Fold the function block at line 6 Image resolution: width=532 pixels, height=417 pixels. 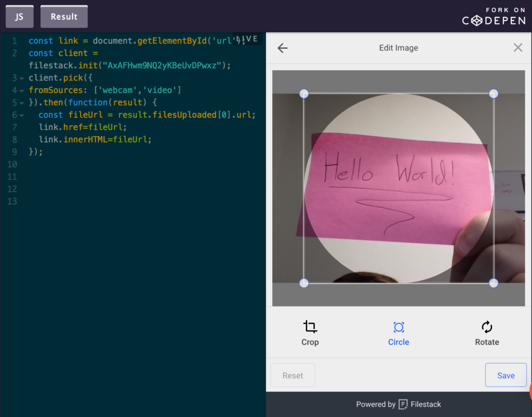[22, 115]
